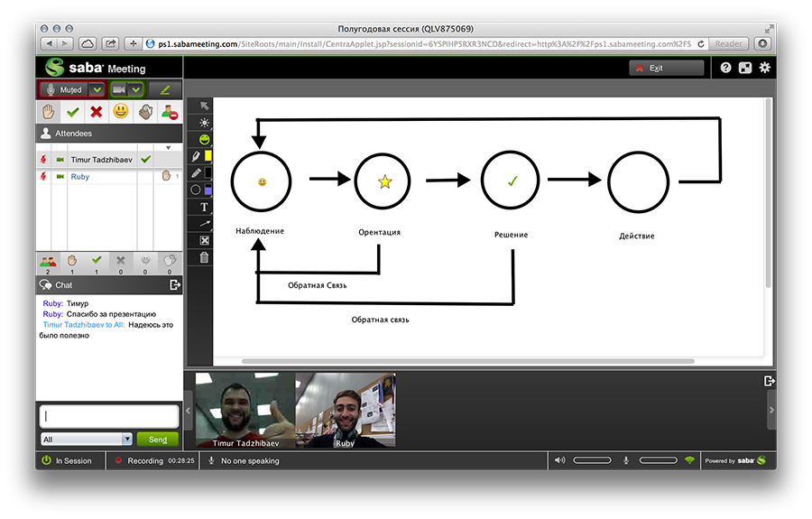
Task: Send a green checkmark Yes response
Action: 72,112
